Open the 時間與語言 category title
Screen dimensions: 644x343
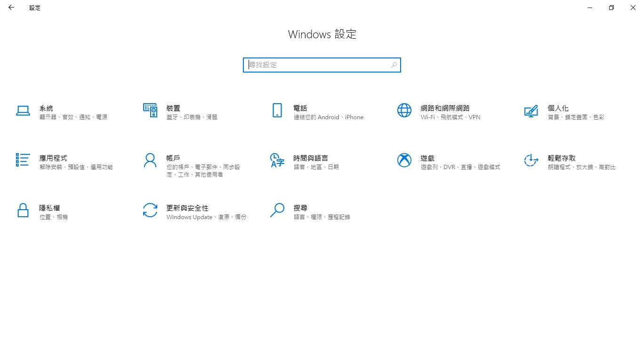tap(311, 158)
